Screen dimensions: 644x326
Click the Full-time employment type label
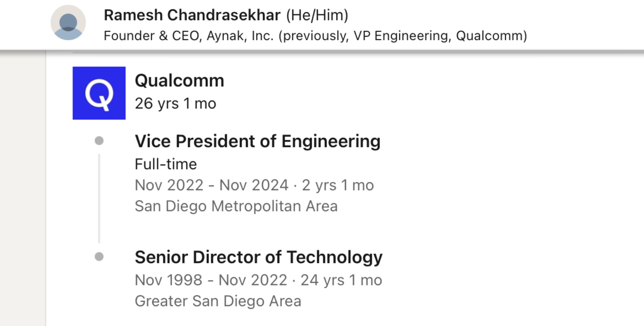[165, 164]
